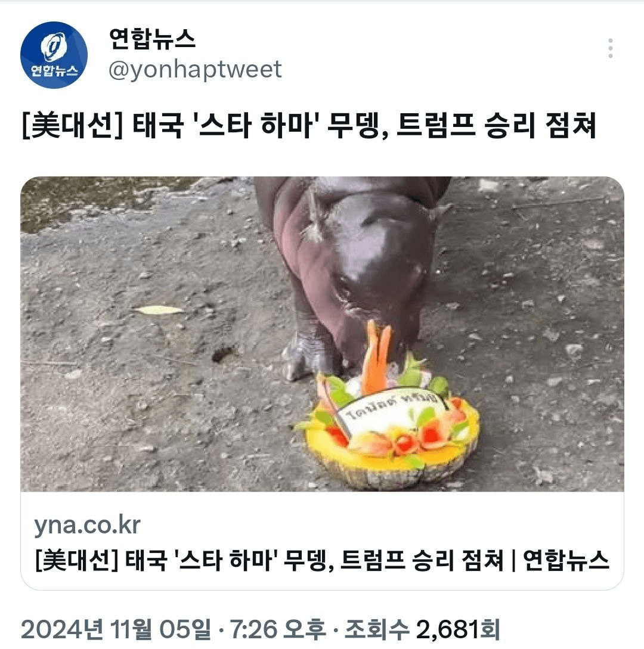The height and width of the screenshot is (649, 644).
Task: Open the three-dot more options menu
Action: [610, 48]
